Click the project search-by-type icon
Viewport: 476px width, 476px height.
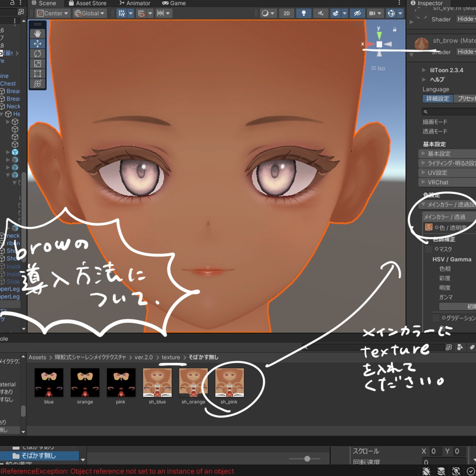460,347
